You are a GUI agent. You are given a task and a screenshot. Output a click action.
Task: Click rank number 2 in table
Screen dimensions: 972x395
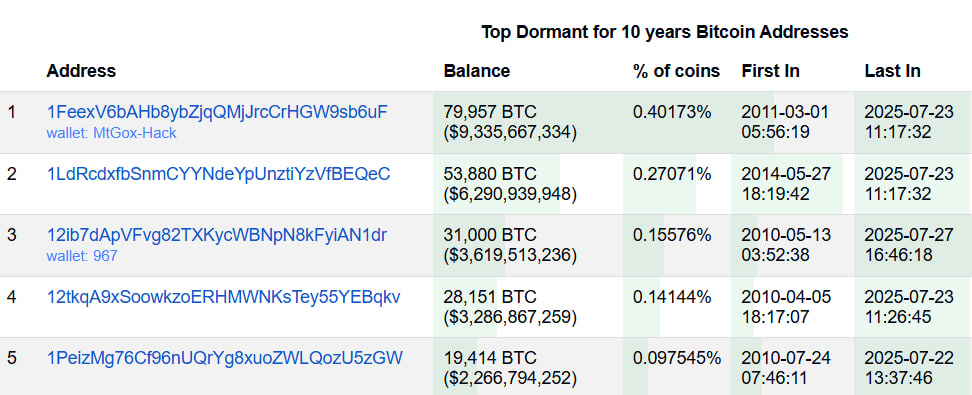[x=12, y=174]
